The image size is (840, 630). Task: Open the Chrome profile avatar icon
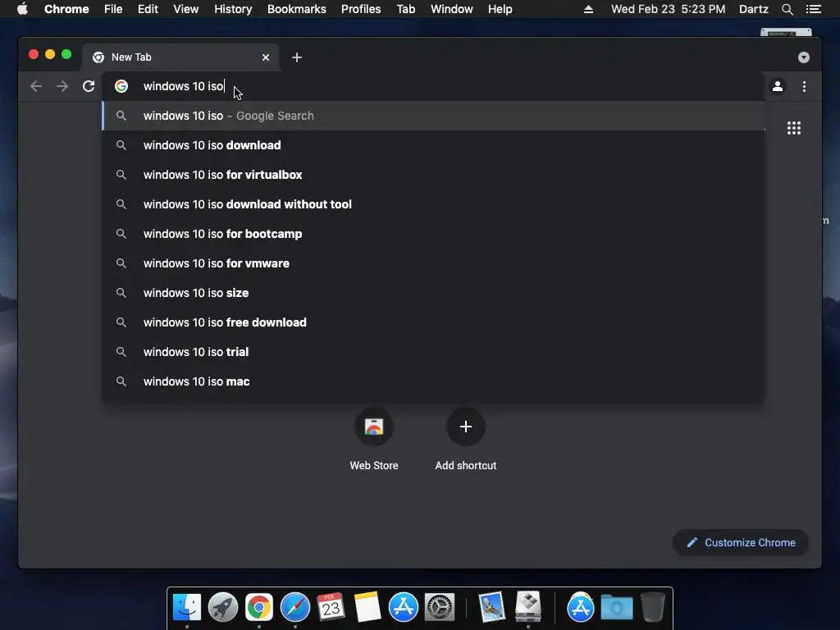click(x=778, y=86)
